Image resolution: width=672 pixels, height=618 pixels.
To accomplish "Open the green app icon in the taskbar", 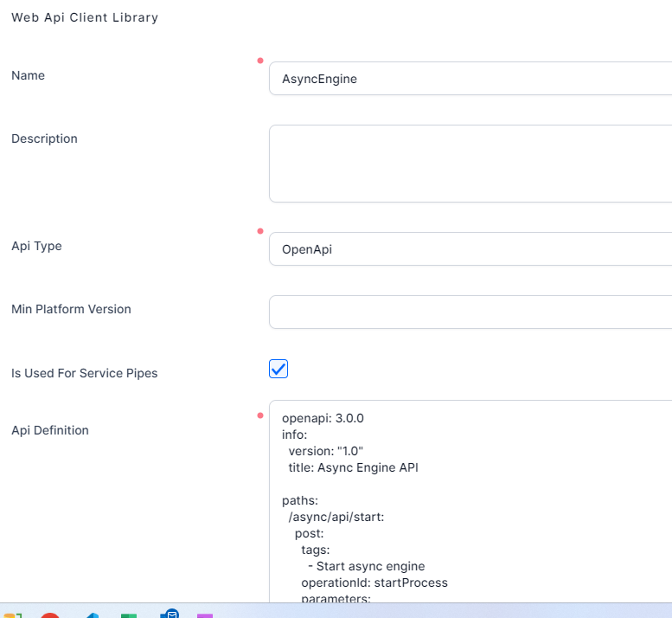I will [x=129, y=615].
